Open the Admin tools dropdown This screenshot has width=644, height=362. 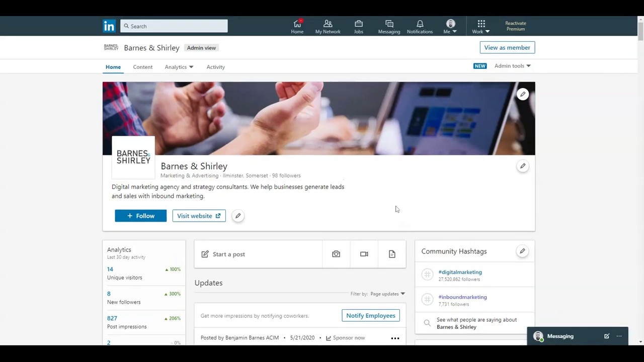[x=513, y=66]
